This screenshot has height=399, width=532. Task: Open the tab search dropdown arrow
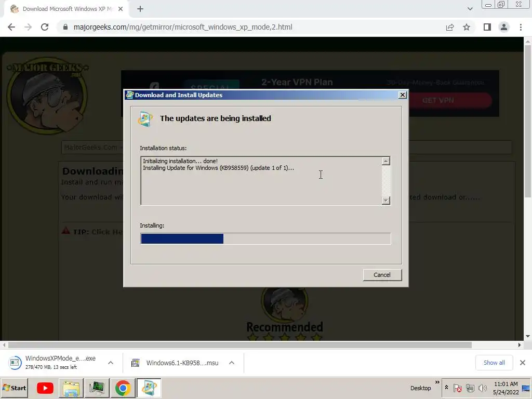point(470,9)
